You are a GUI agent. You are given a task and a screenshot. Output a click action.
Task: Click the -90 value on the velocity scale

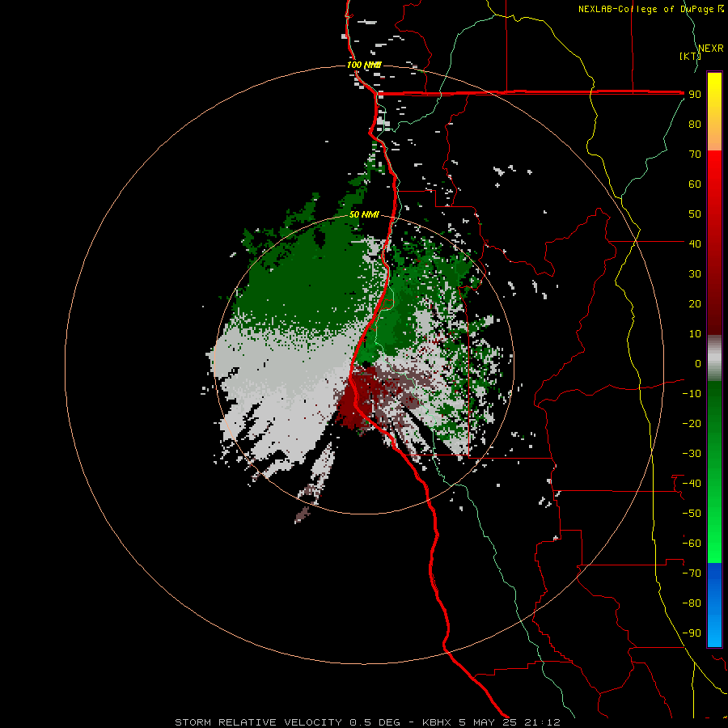692,633
